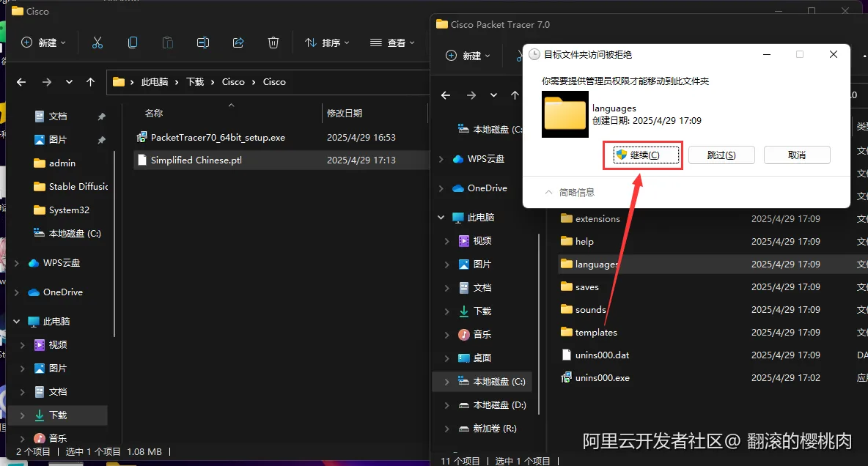Go forward in Packet Tracer 7.0 window

click(x=471, y=95)
